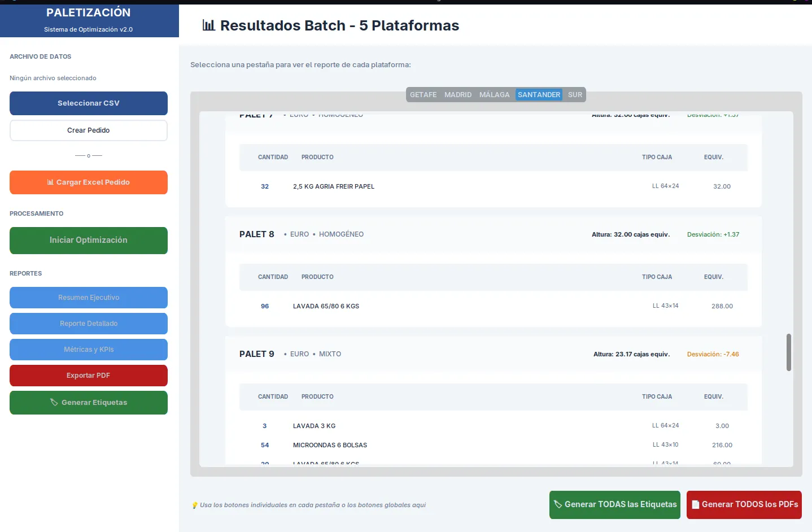Click the scrollbar thumb in the report panel

click(x=789, y=352)
